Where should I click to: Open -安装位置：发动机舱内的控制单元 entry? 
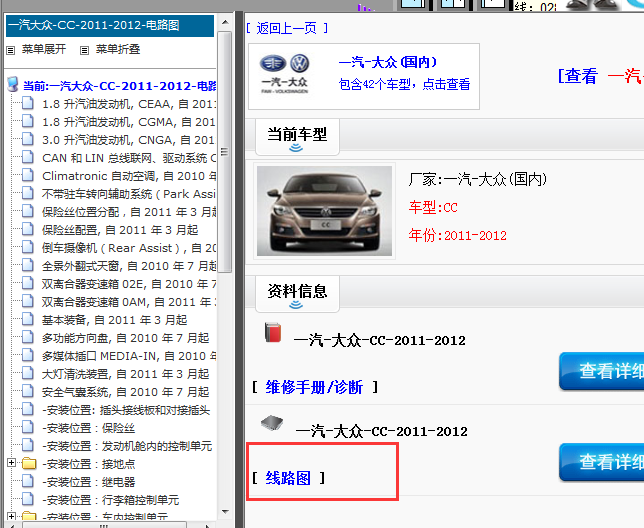pyautogui.click(x=127, y=446)
